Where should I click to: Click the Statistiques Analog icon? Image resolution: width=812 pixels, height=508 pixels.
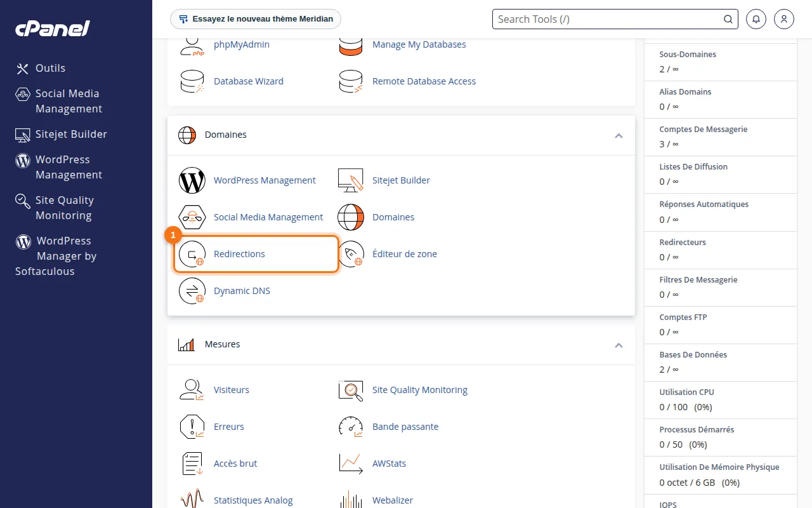(192, 499)
